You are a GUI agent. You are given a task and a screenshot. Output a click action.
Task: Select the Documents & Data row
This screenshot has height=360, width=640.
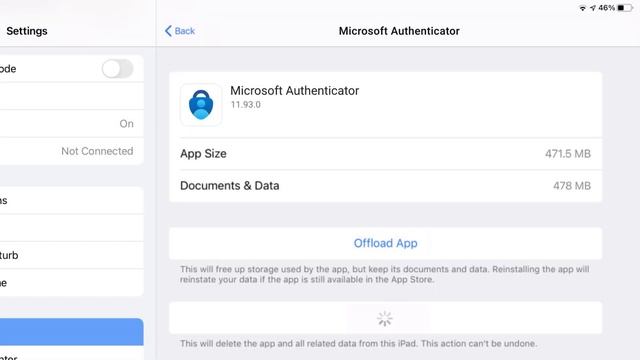click(x=385, y=186)
